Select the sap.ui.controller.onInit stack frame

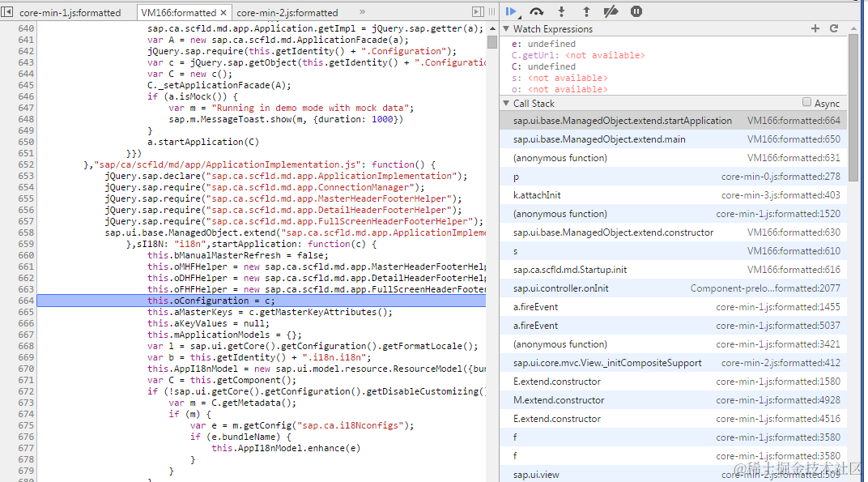coord(673,288)
